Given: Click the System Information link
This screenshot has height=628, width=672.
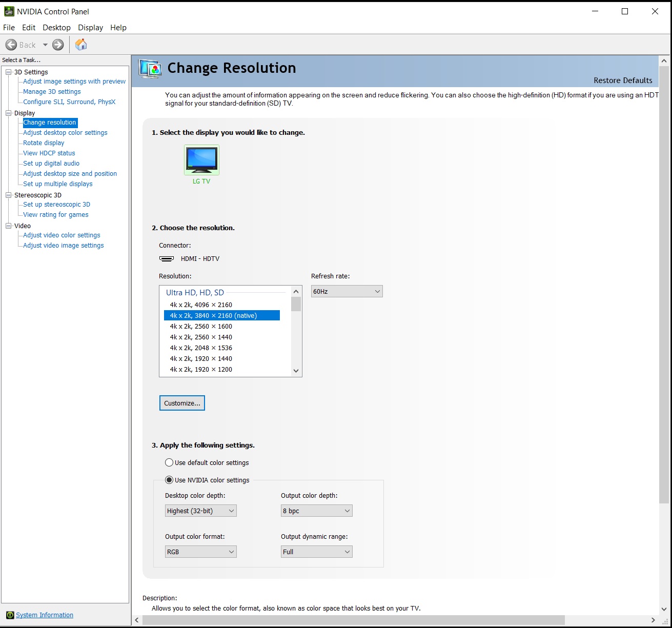Looking at the screenshot, I should [x=45, y=615].
